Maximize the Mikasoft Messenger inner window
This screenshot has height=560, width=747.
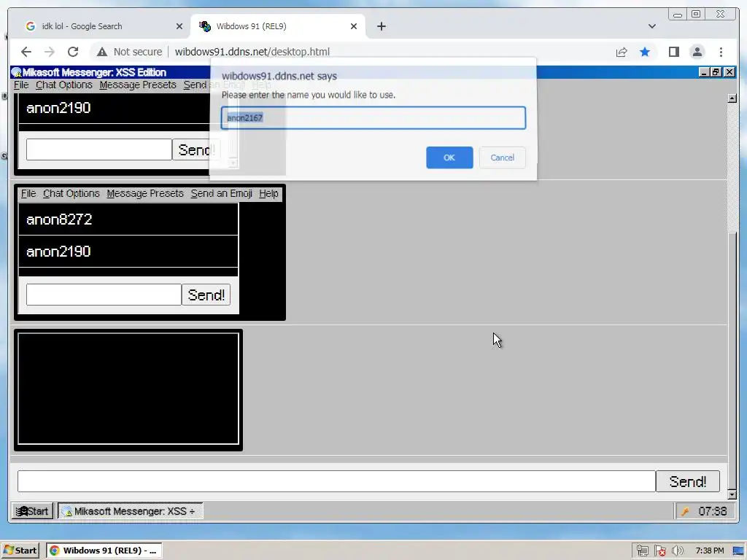coord(716,72)
